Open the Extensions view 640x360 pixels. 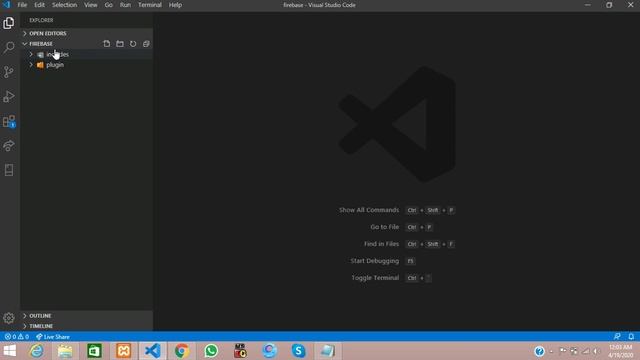coord(9,121)
